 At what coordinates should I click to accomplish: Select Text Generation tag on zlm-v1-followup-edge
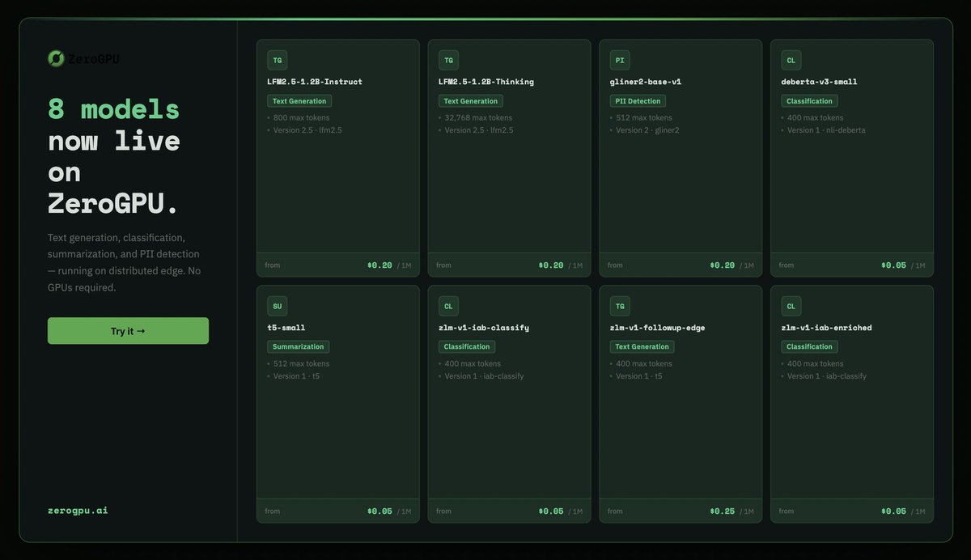pyautogui.click(x=642, y=346)
